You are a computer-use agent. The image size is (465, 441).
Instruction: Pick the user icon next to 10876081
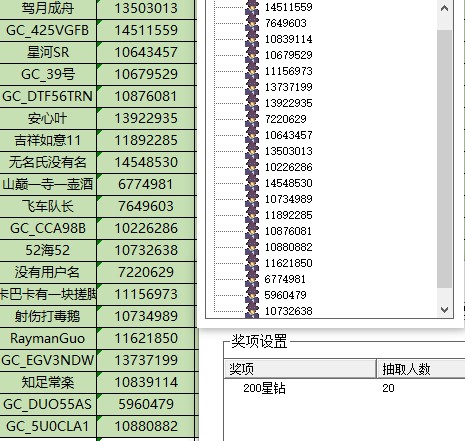pos(252,231)
